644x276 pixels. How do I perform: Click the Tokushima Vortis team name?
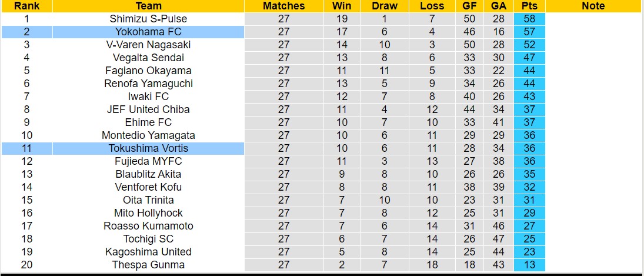[148, 148]
